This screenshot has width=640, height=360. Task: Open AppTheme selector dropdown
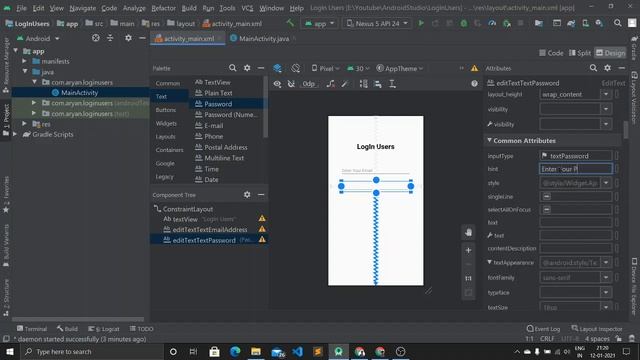[399, 68]
